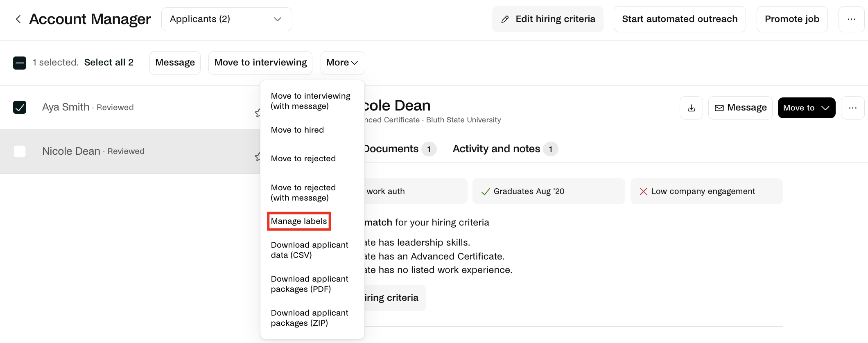Message Nicole Dean from her profile
868x343 pixels.
click(740, 108)
